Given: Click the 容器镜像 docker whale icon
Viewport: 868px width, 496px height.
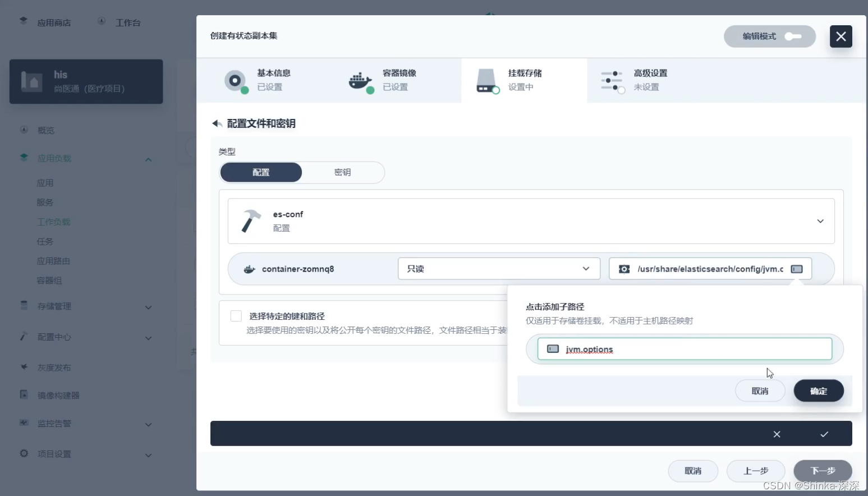Looking at the screenshot, I should coord(361,81).
